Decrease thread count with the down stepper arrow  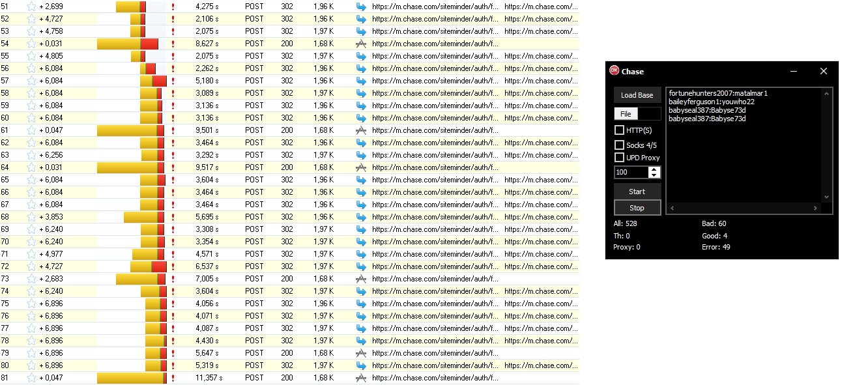click(655, 175)
